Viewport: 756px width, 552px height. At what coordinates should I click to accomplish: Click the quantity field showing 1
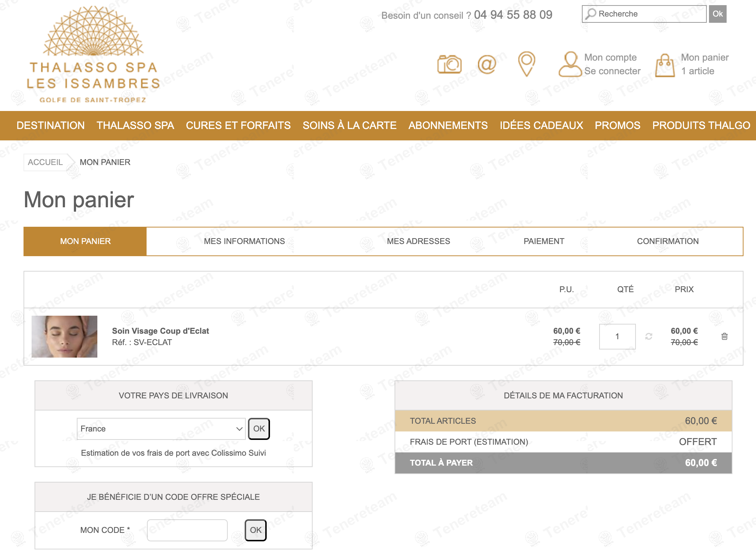click(617, 336)
